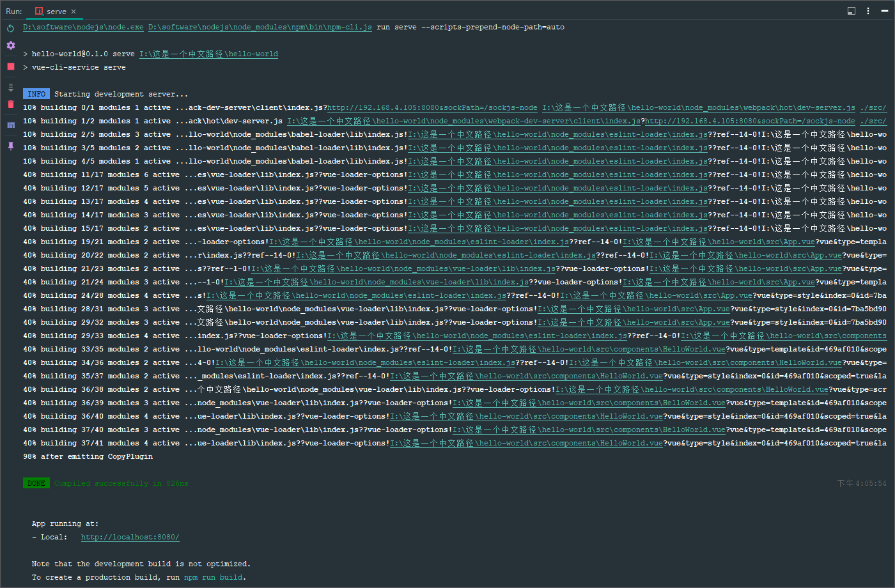Open vue-loader index.js link in 21/23 row
The image size is (895, 588).
404,269
